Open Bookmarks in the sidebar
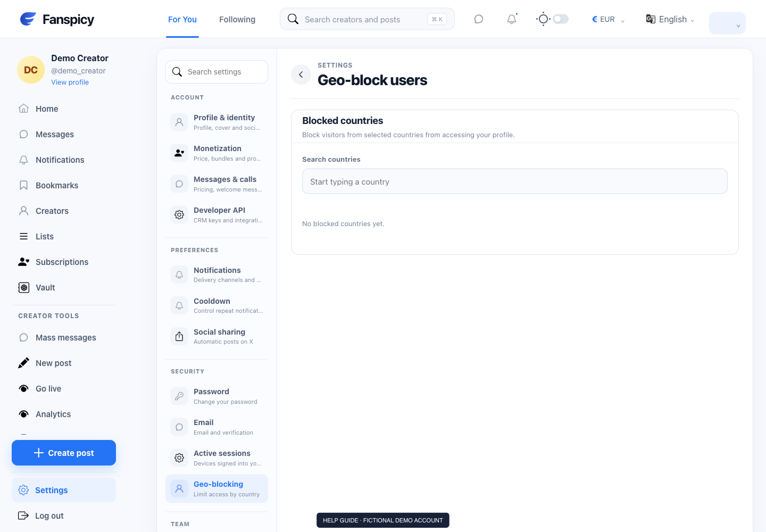 point(64,185)
